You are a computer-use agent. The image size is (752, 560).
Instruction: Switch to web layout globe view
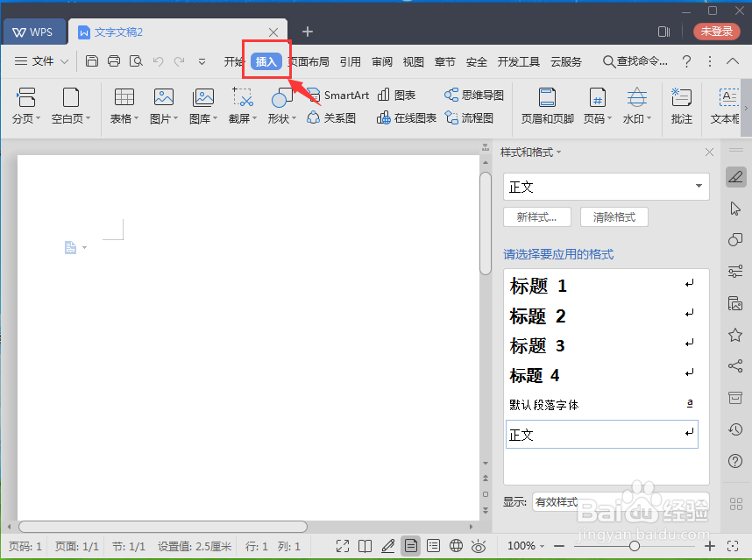[456, 546]
